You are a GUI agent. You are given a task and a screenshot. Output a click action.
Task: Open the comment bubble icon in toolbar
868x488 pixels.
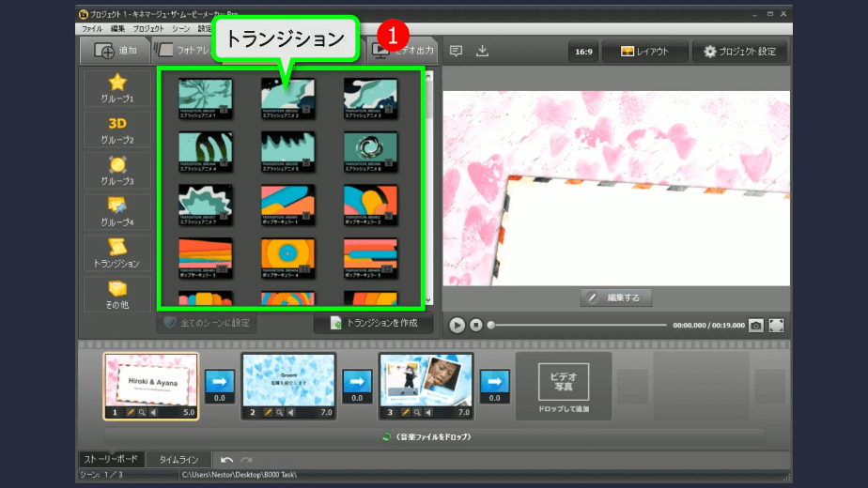tap(456, 51)
